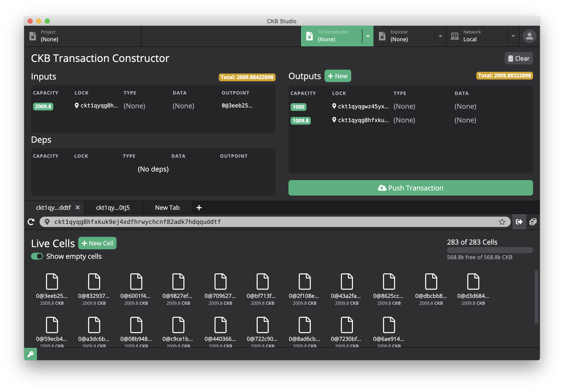This screenshot has height=392, width=564.
Task: Click the live cells vertical scrollbar
Action: [536, 297]
